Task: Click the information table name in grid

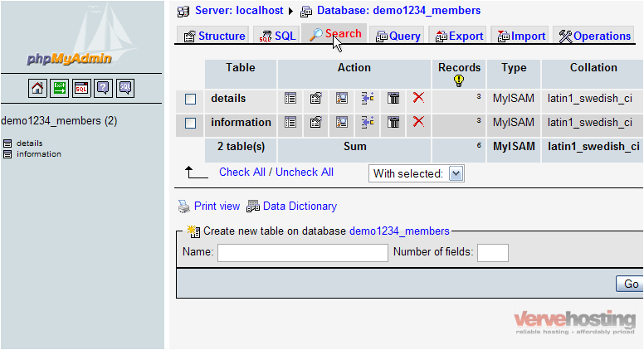Action: [x=242, y=122]
